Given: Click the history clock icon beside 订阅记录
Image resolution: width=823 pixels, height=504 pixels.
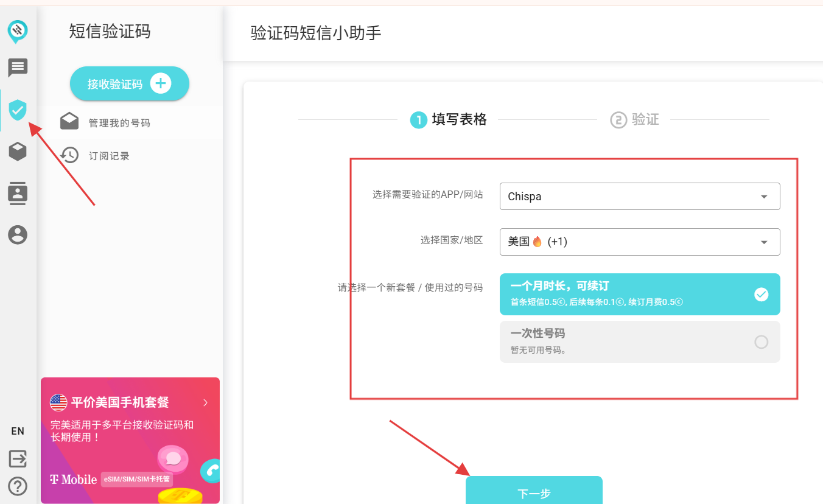Looking at the screenshot, I should pos(69,155).
